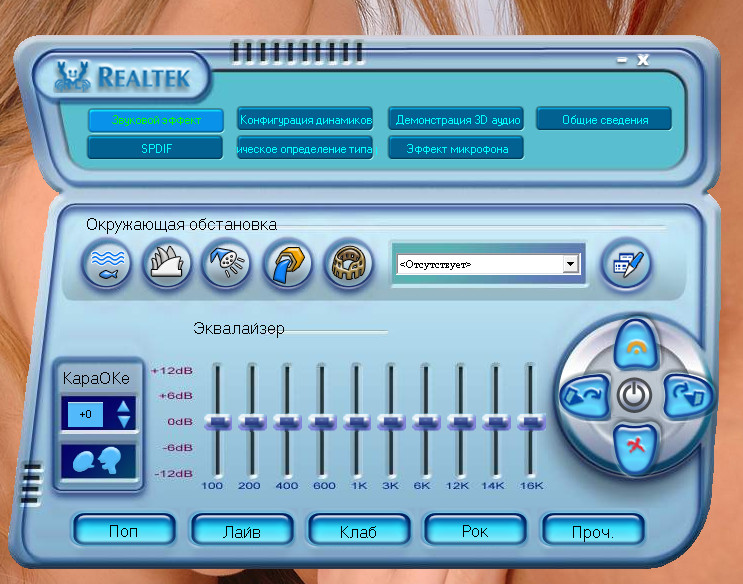Switch to Конфигурация динамиков tab
The width and height of the screenshot is (743, 584).
click(305, 120)
